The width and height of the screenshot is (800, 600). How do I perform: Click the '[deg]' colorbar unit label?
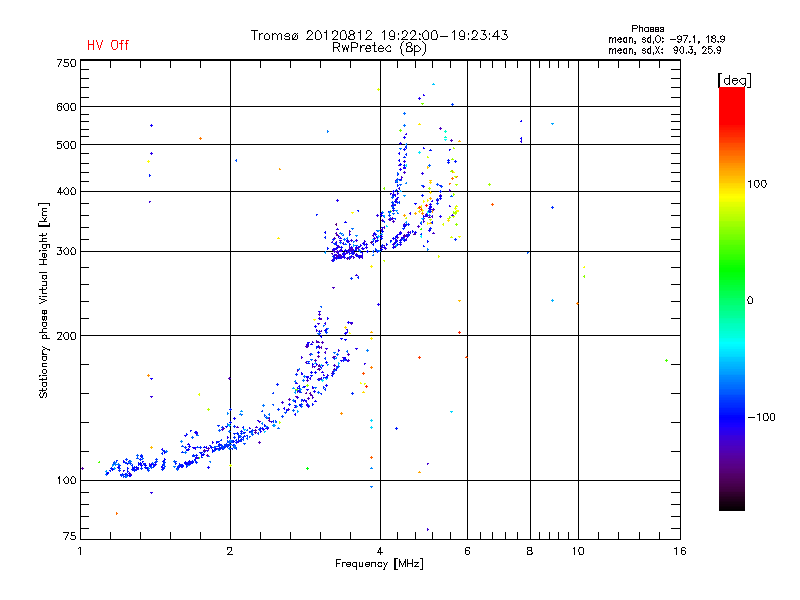[734, 80]
